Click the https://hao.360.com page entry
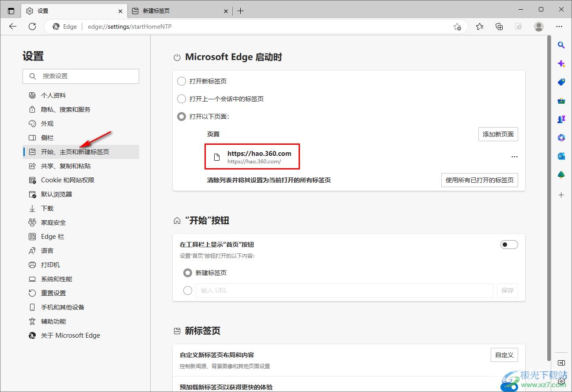 [252, 157]
